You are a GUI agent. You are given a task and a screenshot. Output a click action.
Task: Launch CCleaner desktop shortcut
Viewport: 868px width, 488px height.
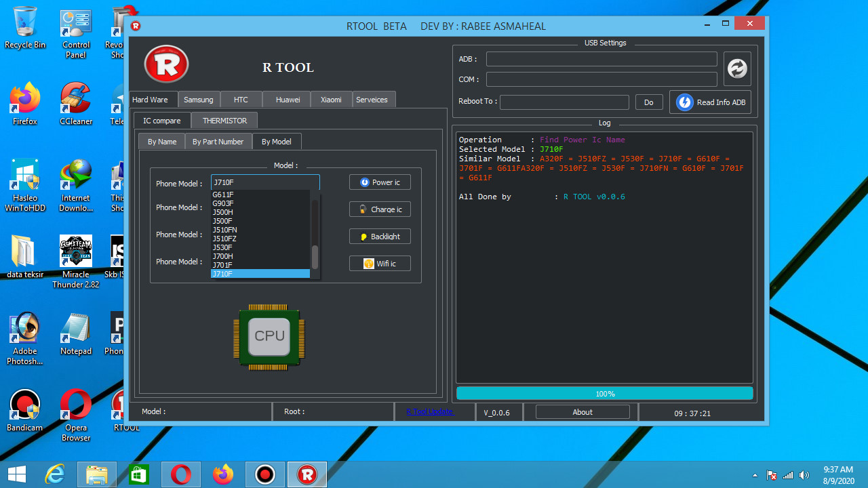pos(76,104)
